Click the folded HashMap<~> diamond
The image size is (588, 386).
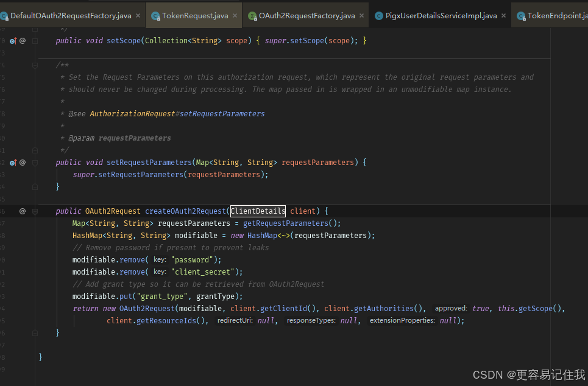(284, 236)
